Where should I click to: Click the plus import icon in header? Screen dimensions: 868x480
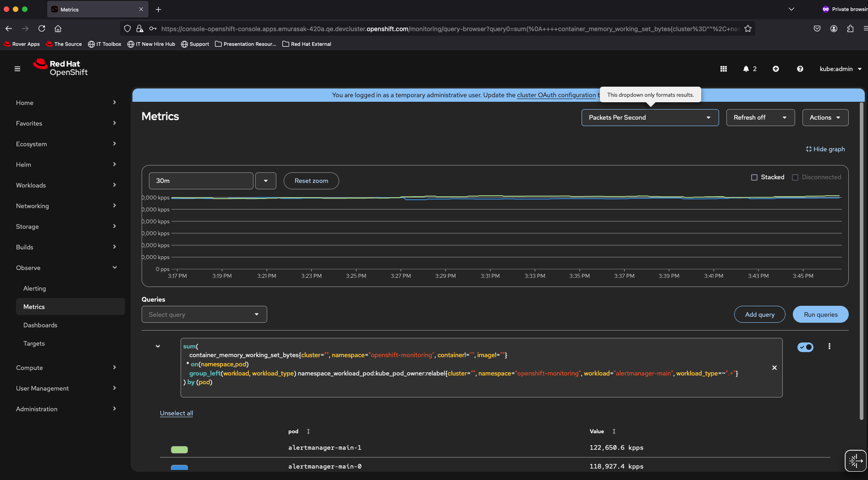776,69
